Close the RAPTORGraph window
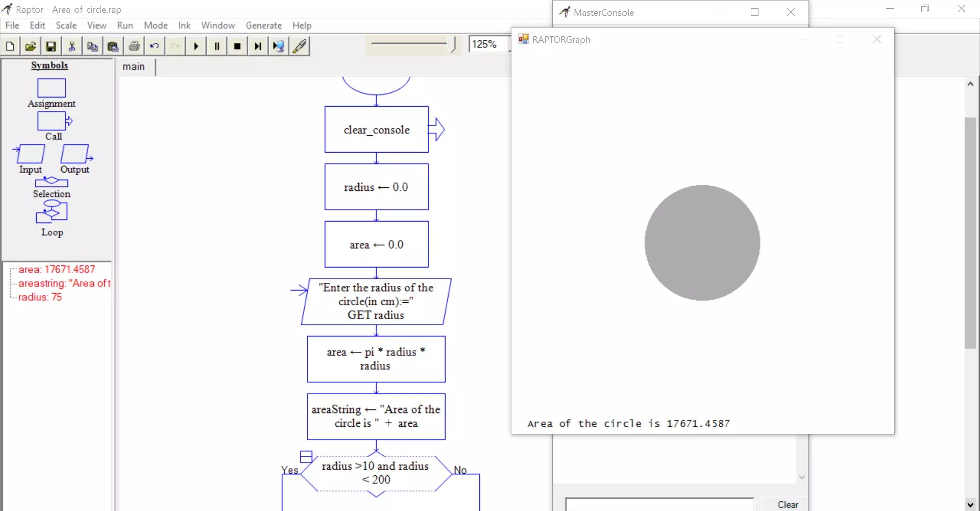This screenshot has width=980, height=511. tap(876, 39)
